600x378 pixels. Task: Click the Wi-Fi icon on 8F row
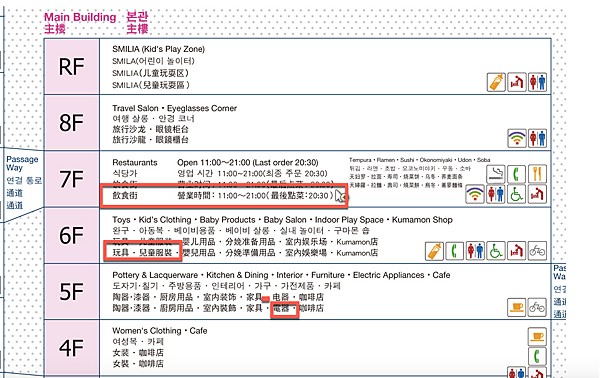click(x=517, y=138)
